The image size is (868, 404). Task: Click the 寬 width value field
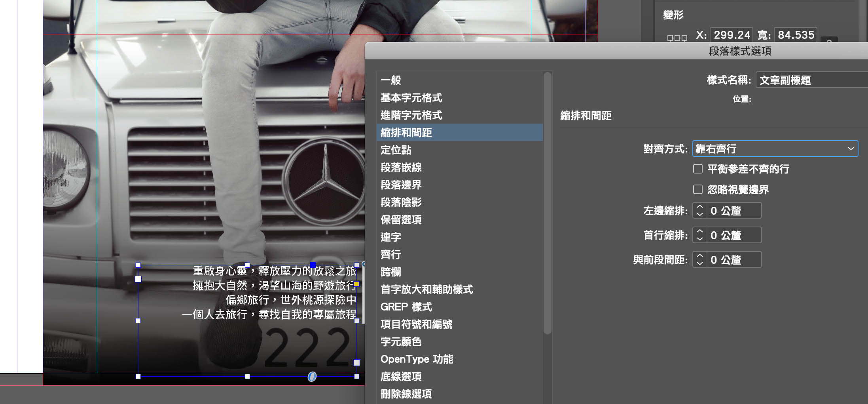click(796, 35)
